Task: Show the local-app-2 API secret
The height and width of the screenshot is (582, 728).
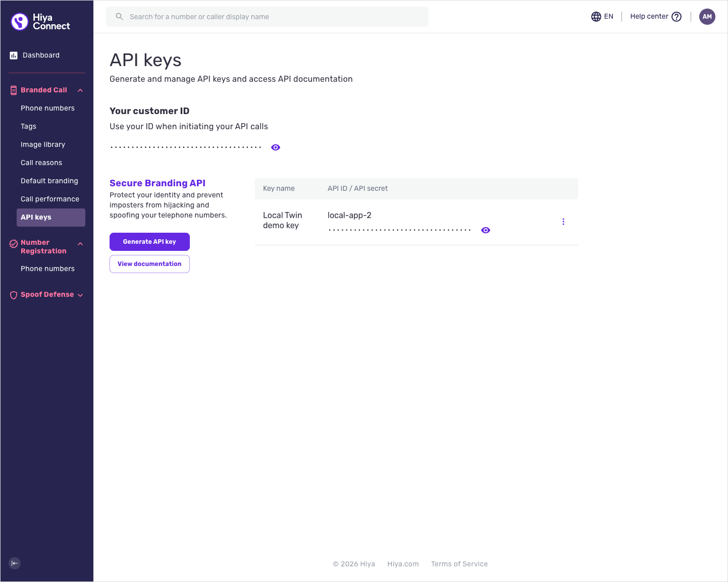Action: point(486,230)
